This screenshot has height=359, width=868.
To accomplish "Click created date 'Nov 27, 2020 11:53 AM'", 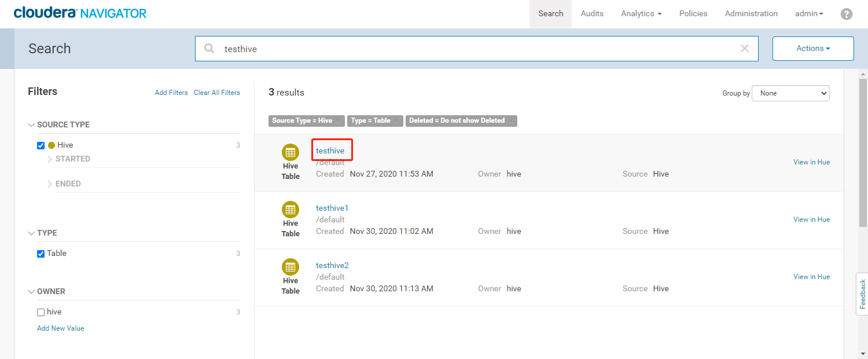I will coord(392,174).
